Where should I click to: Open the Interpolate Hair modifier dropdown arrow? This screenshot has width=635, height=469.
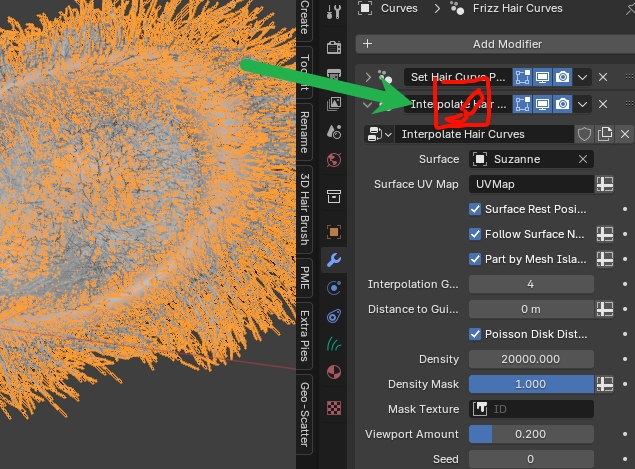click(x=582, y=104)
